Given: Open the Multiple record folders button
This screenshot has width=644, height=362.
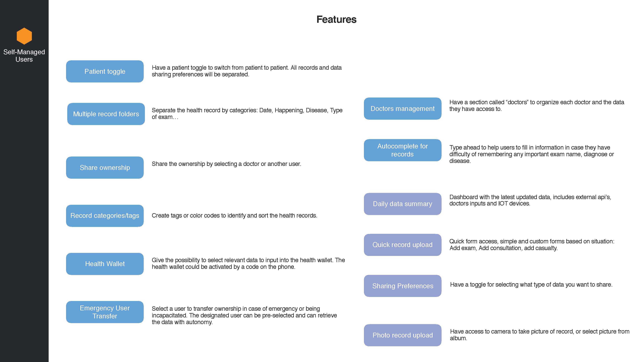Looking at the screenshot, I should 106,114.
